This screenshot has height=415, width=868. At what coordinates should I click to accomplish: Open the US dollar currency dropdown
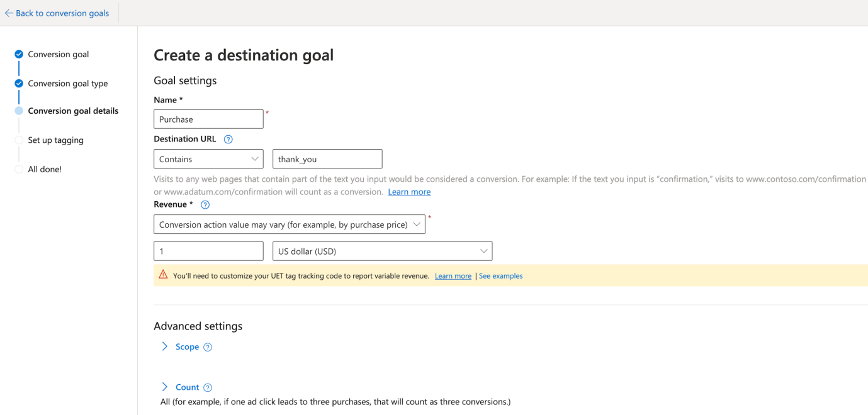tap(382, 252)
